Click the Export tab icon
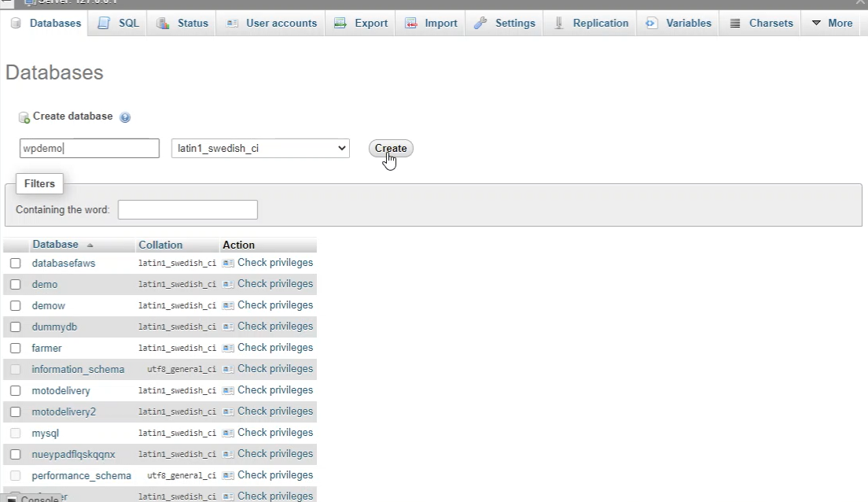The image size is (868, 502). coord(340,24)
